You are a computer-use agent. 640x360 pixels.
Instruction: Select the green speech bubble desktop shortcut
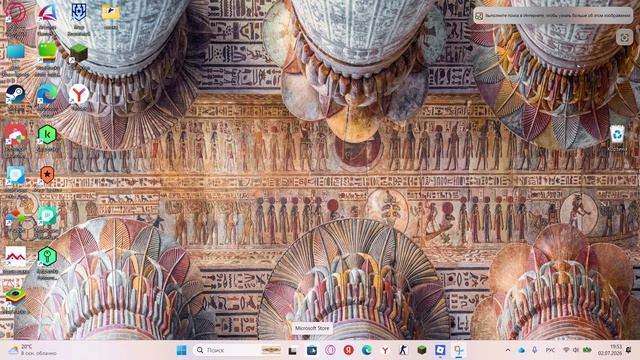pos(47,216)
